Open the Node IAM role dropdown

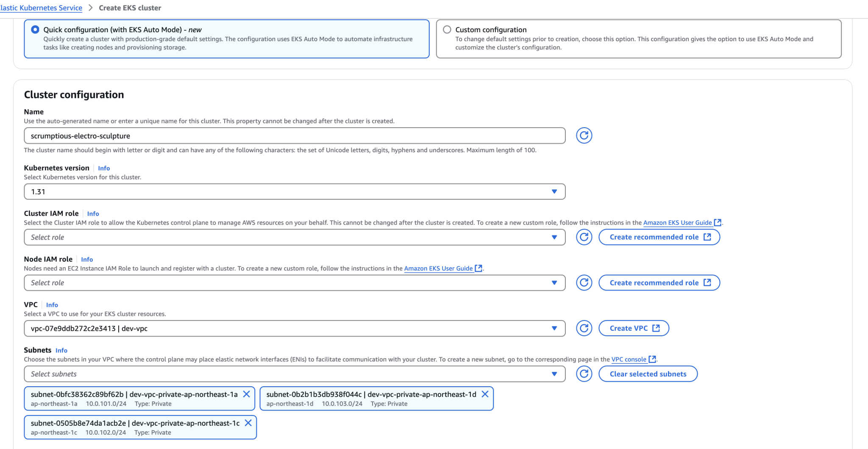pyautogui.click(x=294, y=283)
